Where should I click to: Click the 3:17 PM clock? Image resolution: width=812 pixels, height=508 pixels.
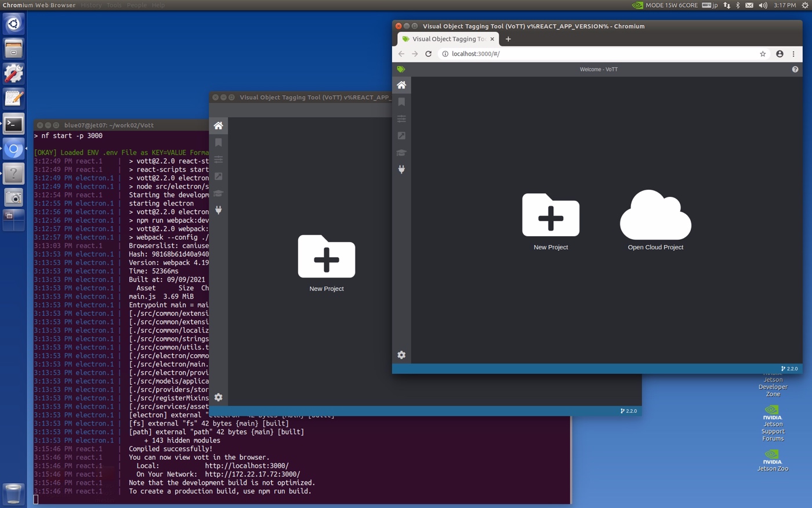(785, 5)
